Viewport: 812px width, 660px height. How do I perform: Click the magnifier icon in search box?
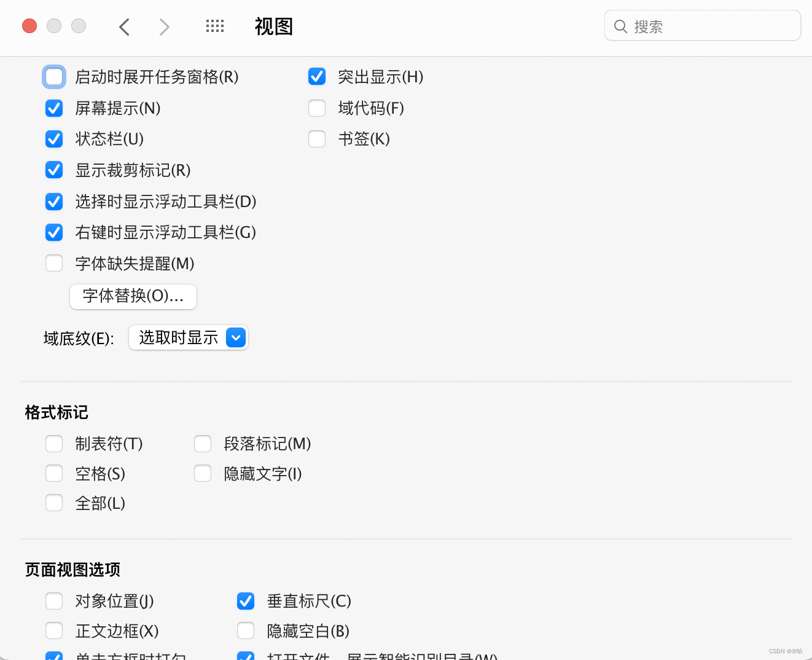pos(620,26)
